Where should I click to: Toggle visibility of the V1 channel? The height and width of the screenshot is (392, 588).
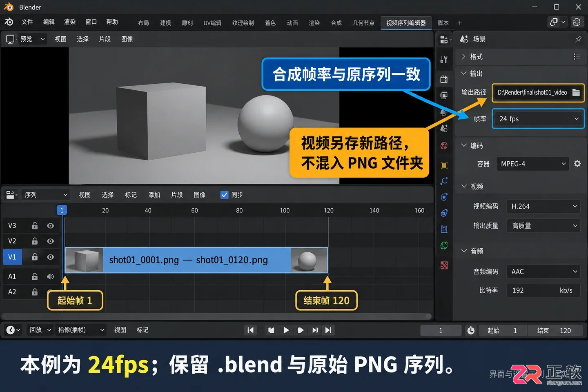[x=50, y=257]
